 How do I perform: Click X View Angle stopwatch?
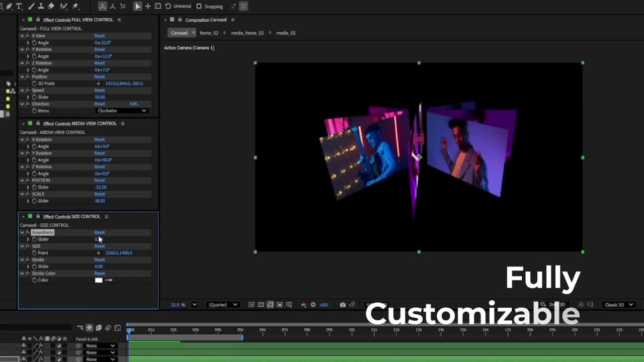[x=34, y=43]
